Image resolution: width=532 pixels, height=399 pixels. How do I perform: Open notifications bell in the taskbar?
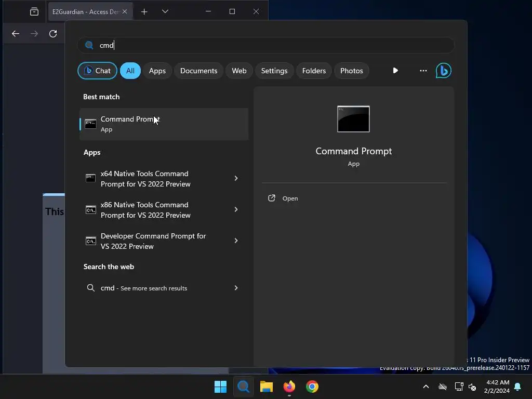517,387
